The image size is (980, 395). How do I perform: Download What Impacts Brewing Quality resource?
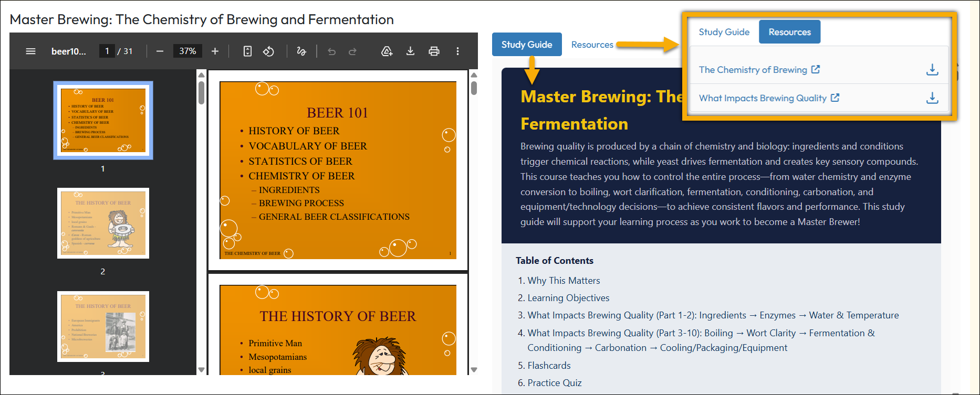pos(932,98)
